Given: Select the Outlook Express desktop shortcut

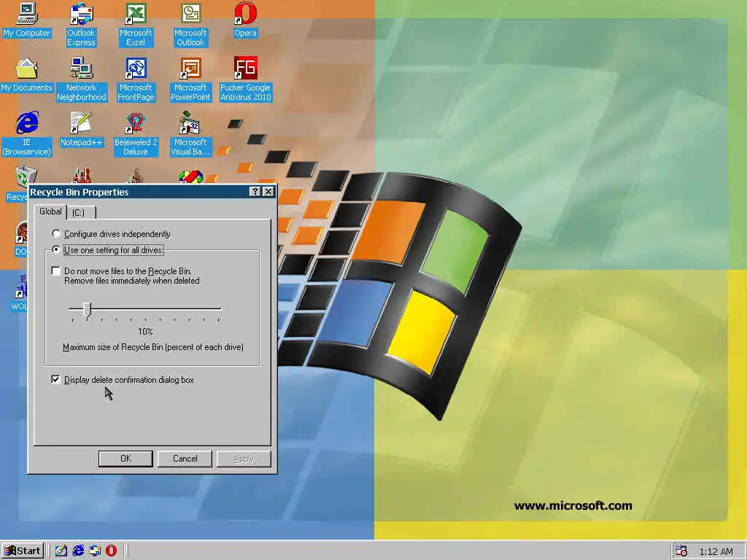Looking at the screenshot, I should click(x=81, y=25).
